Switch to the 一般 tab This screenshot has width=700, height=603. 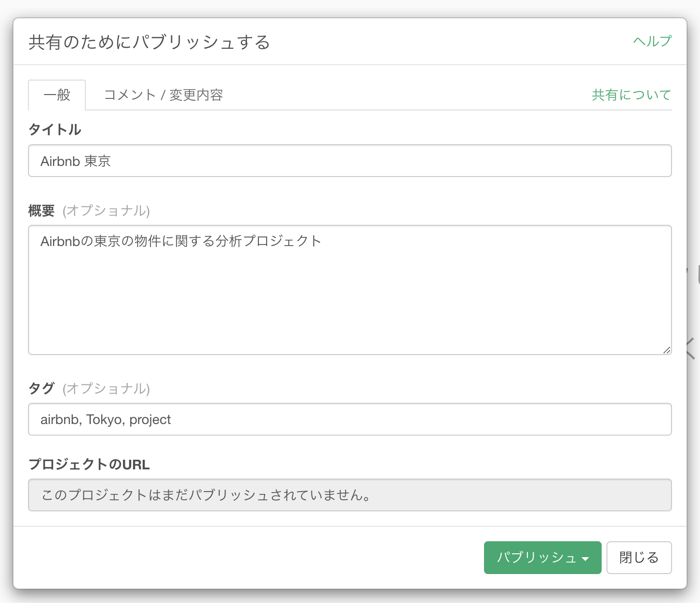click(x=57, y=95)
